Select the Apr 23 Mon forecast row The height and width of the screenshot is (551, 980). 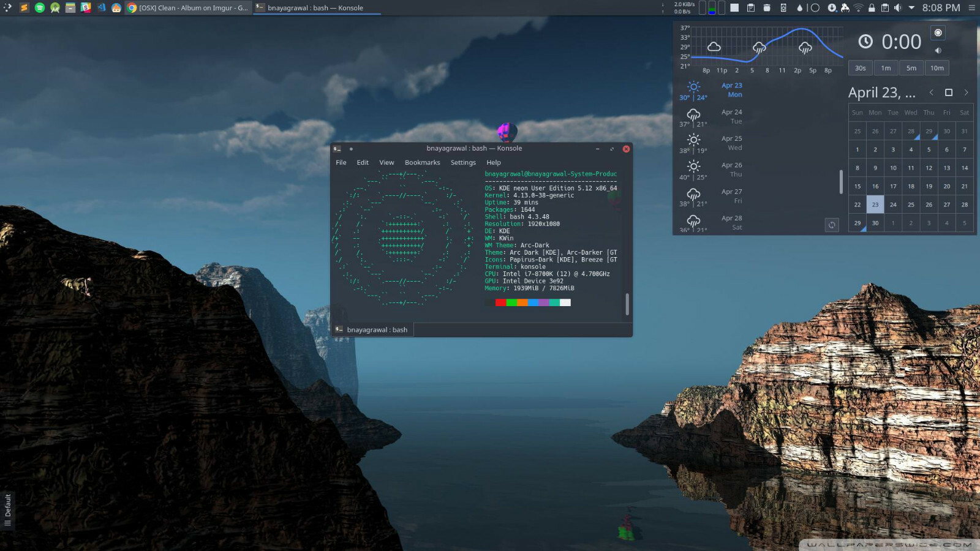tap(711, 90)
